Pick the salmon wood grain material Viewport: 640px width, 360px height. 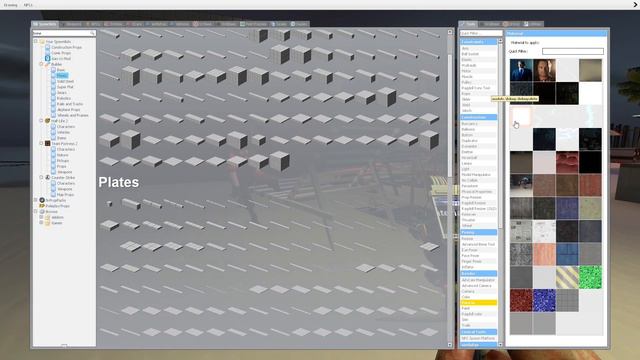pyautogui.click(x=544, y=254)
